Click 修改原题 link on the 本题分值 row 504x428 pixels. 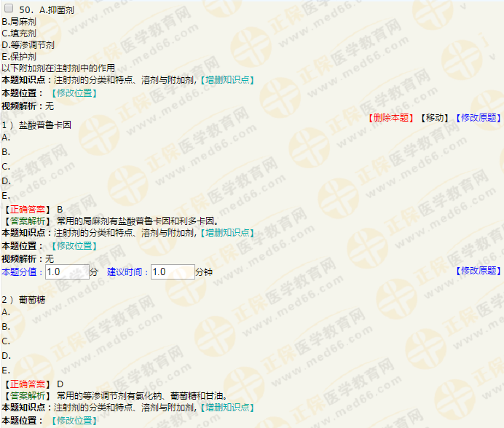(x=478, y=271)
